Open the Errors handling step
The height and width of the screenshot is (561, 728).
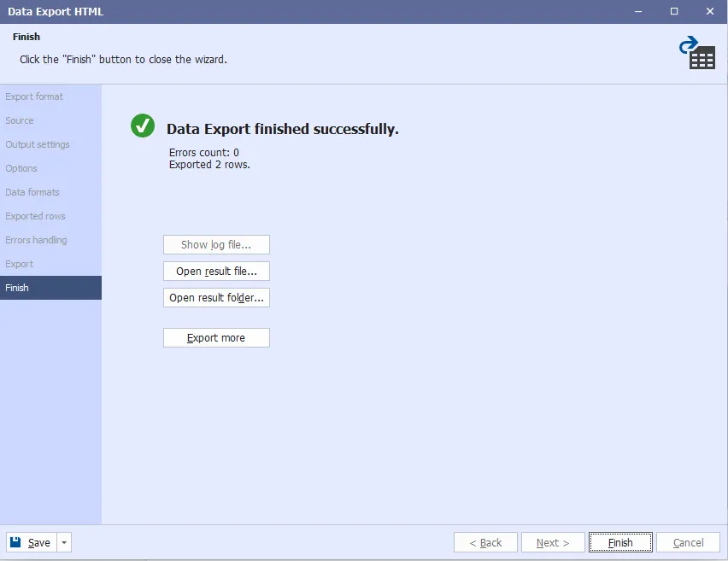(36, 240)
